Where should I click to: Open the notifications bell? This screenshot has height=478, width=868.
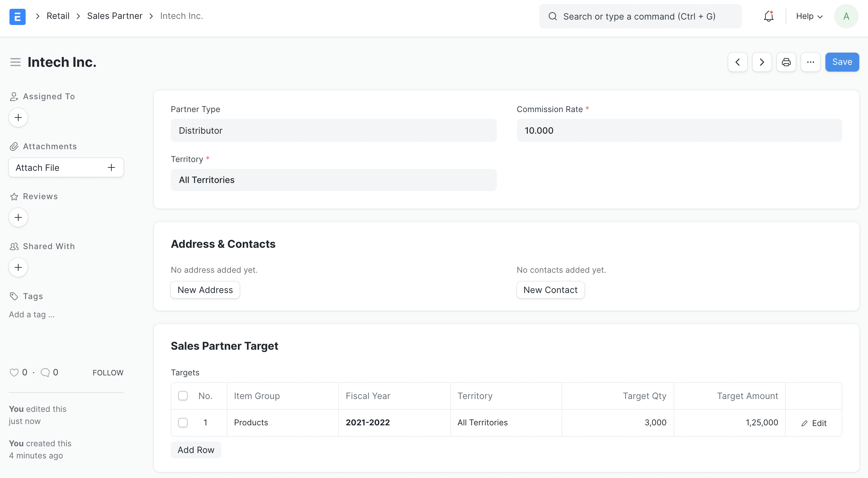pyautogui.click(x=768, y=16)
